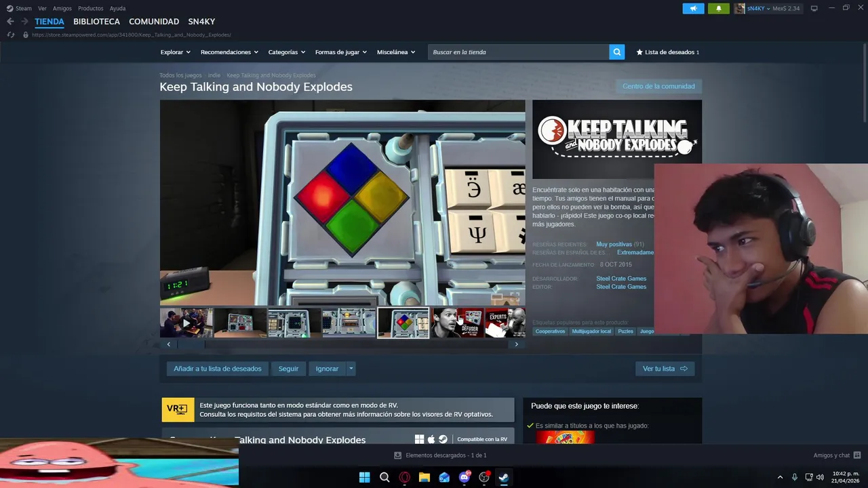Viewport: 868px width, 488px height.
Task: Open Opera GX from taskbar
Action: click(404, 477)
